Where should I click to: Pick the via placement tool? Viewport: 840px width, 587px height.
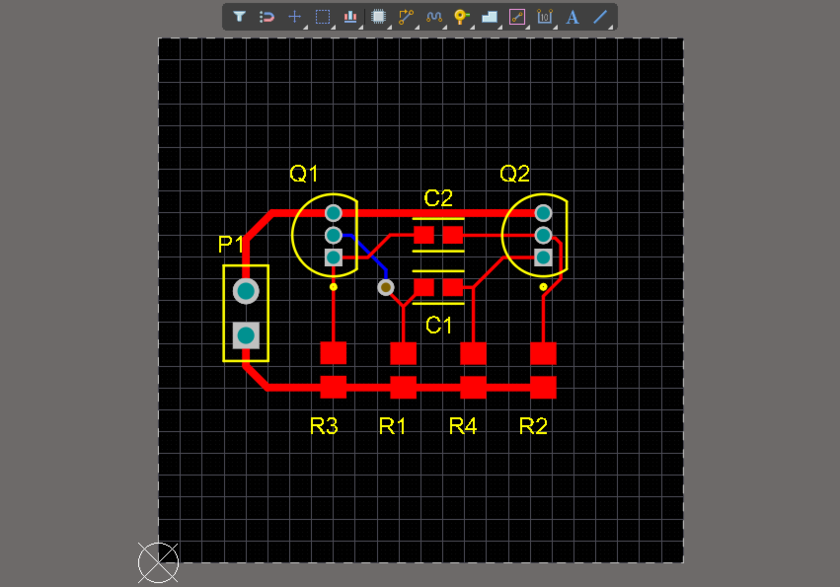[x=461, y=16]
